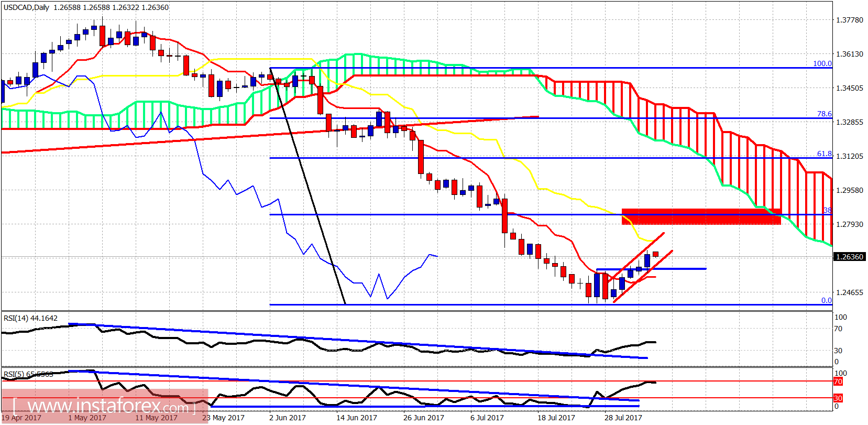Select the 61.8 Fibonacci level label

pos(825,154)
